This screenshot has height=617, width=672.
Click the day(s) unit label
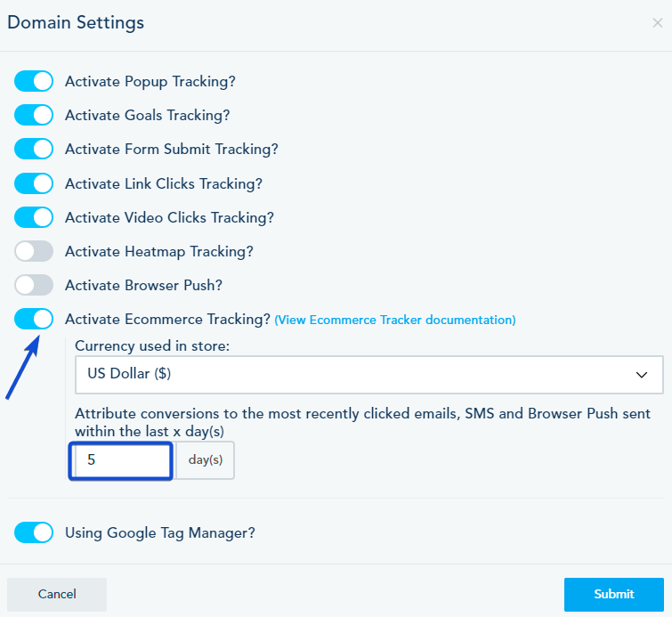[205, 461]
